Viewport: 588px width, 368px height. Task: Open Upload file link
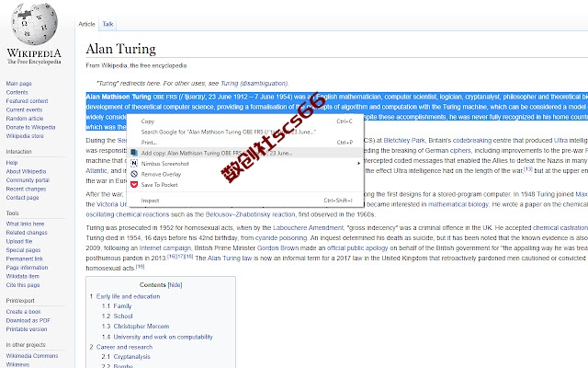19,241
